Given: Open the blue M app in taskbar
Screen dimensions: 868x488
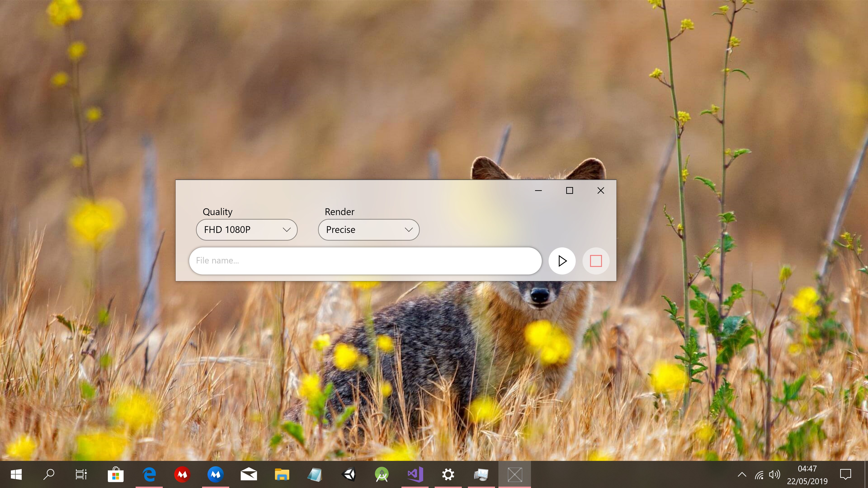Looking at the screenshot, I should point(216,474).
